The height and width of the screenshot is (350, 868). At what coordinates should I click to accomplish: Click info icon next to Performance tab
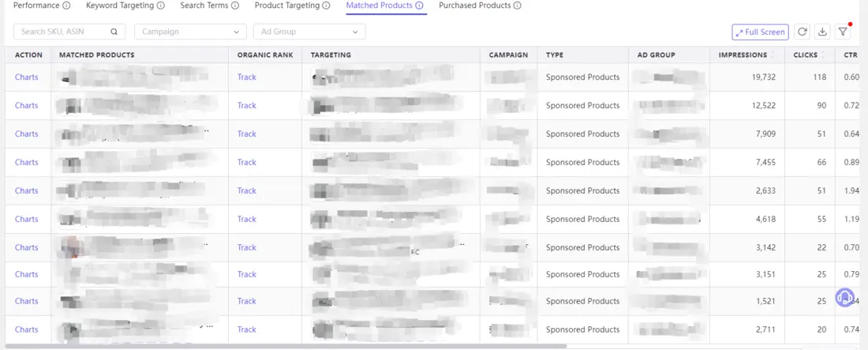(x=66, y=6)
